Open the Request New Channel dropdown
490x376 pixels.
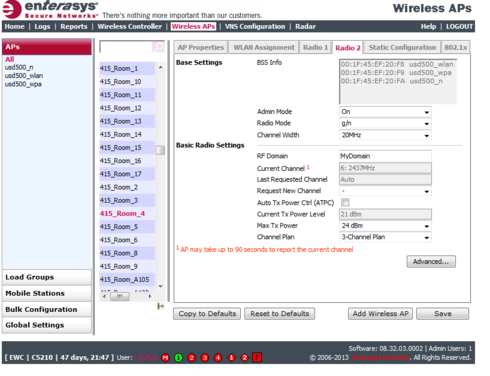point(385,191)
